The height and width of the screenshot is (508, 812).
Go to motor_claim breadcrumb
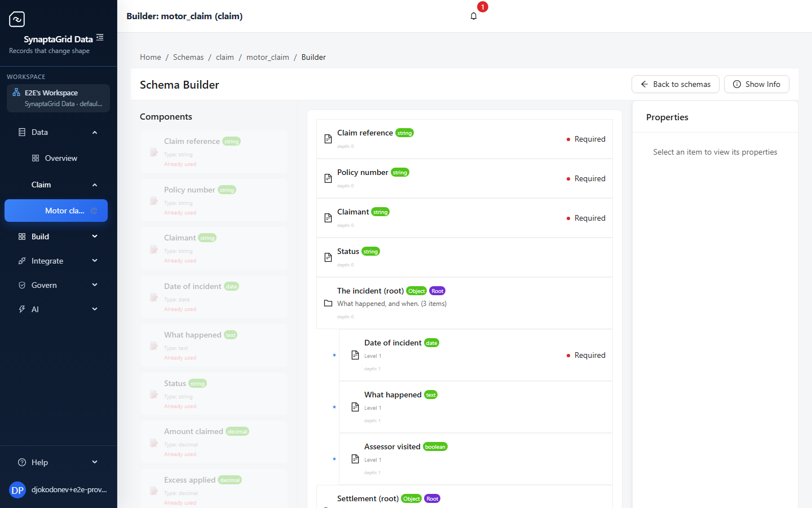(268, 57)
